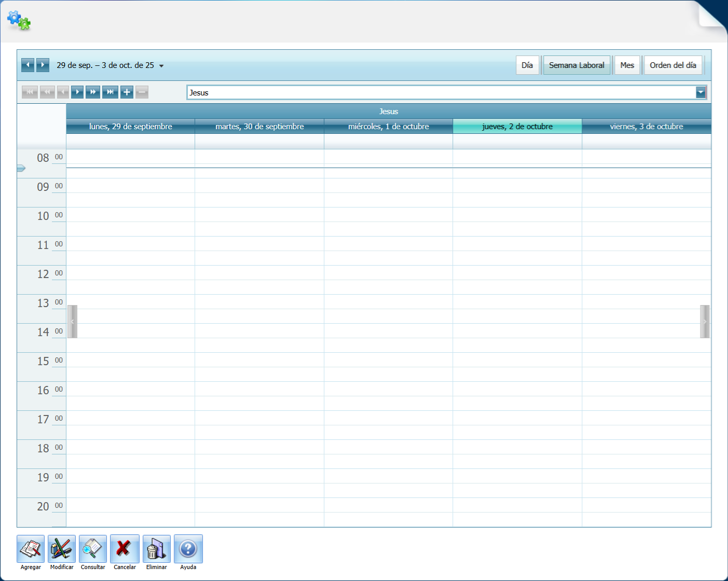Advance one resource with the forward arrow icon

tap(77, 92)
